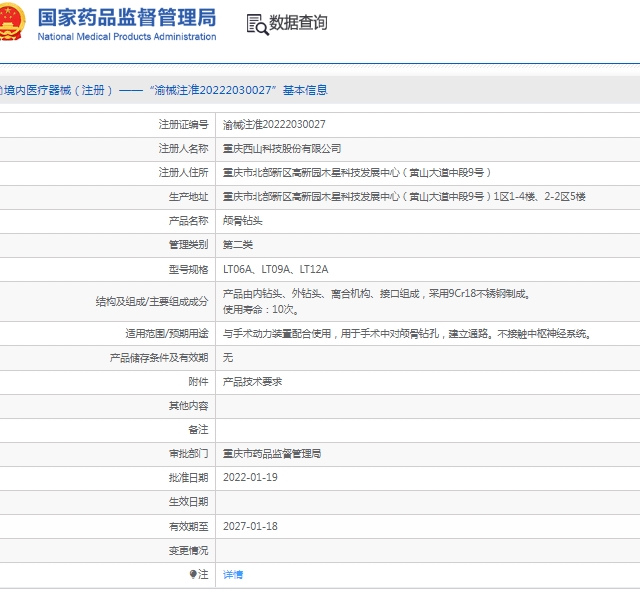Click the 产品名称 label

point(188,221)
